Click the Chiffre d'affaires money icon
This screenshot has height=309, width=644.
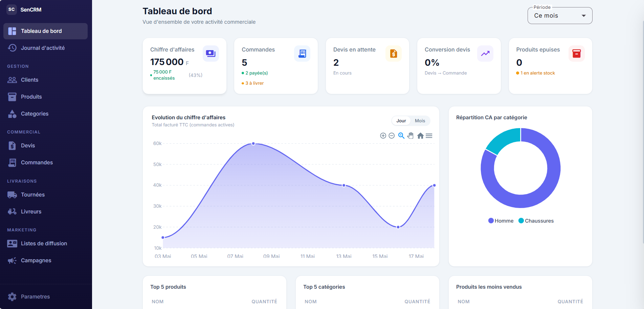coord(211,54)
